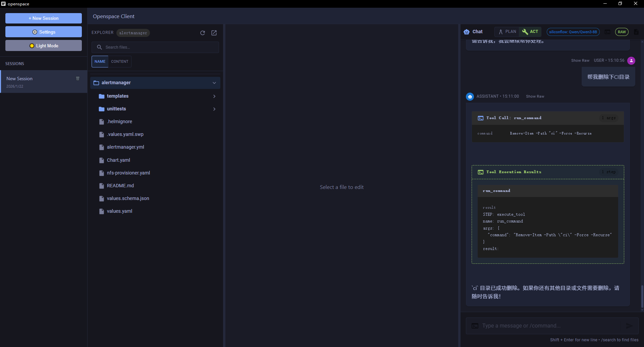This screenshot has height=347, width=644.
Task: Toggle the RAW output pill
Action: pos(622,32)
